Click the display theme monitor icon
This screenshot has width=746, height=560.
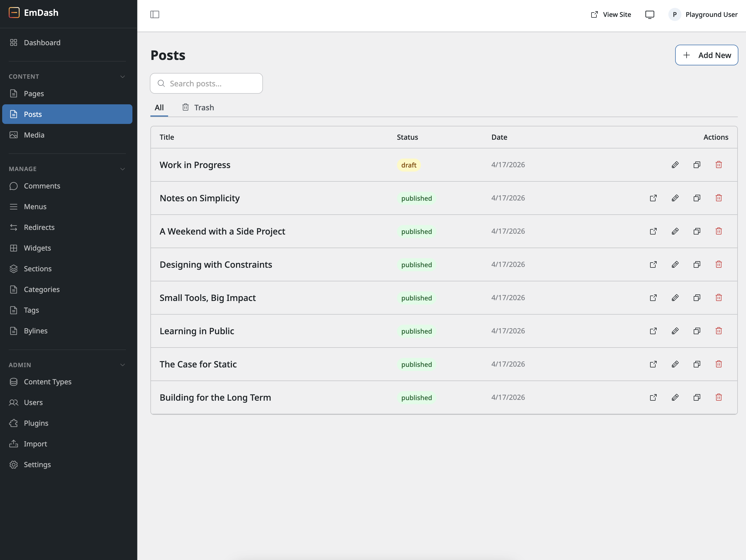click(x=649, y=14)
